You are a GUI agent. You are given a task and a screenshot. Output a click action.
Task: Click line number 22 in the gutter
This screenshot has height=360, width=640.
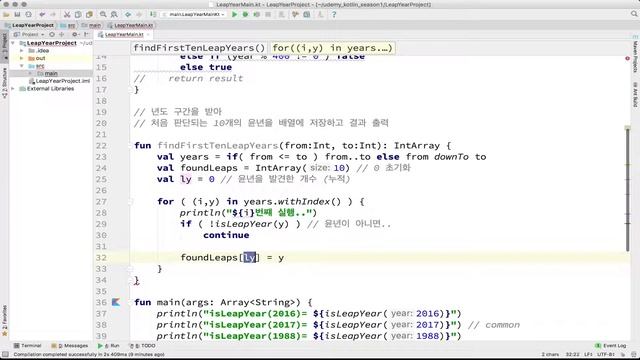101,146
